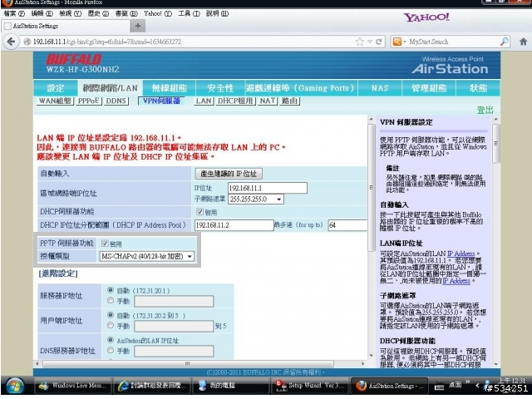
Task: Select 手動 for 服務器IP地址
Action: point(111,300)
